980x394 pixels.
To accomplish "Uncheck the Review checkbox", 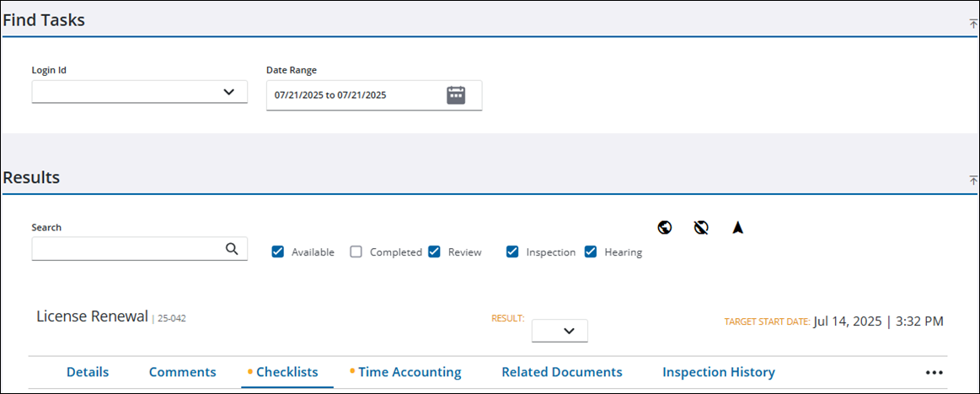I will pyautogui.click(x=435, y=251).
